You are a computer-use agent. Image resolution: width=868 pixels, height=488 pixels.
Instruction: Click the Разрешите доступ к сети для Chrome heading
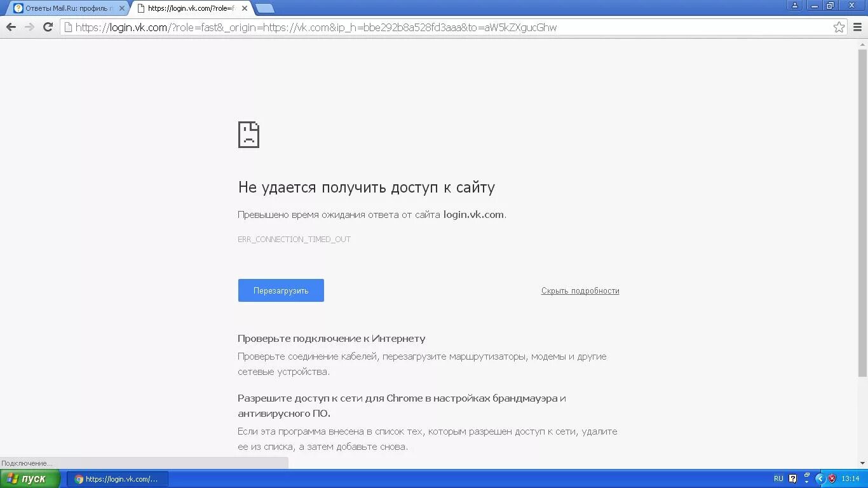point(402,406)
